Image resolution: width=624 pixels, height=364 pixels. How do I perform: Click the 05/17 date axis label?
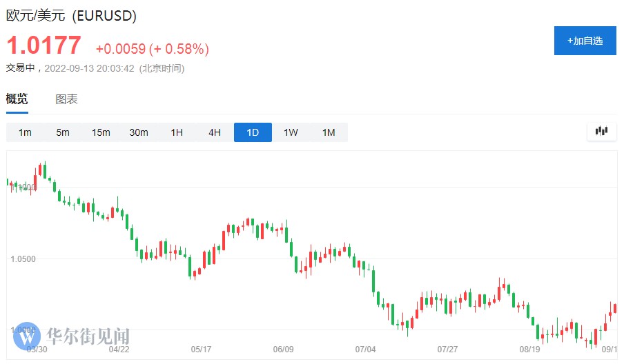(x=201, y=350)
